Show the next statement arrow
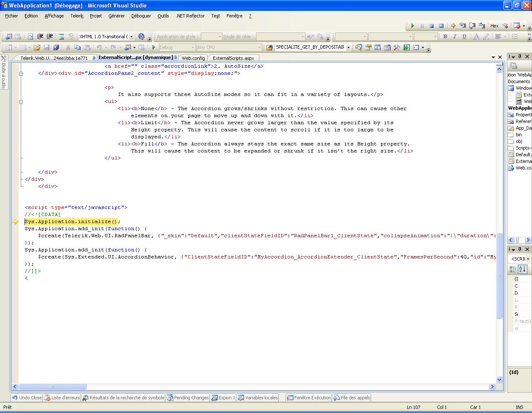Image resolution: width=532 pixels, height=413 pixels. [x=453, y=26]
